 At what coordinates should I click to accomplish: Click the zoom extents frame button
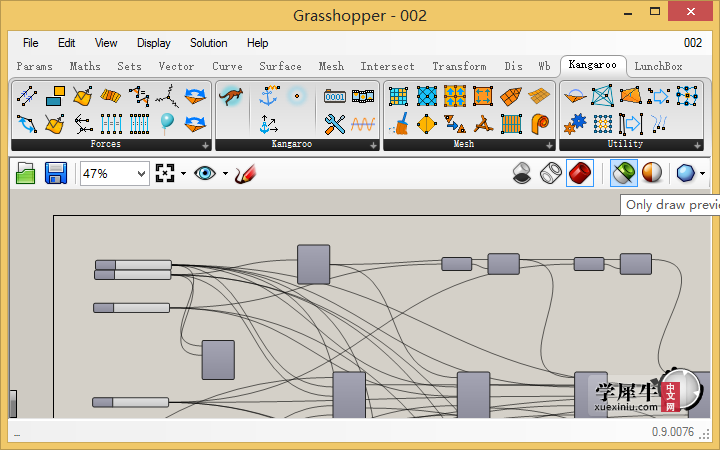(x=165, y=173)
